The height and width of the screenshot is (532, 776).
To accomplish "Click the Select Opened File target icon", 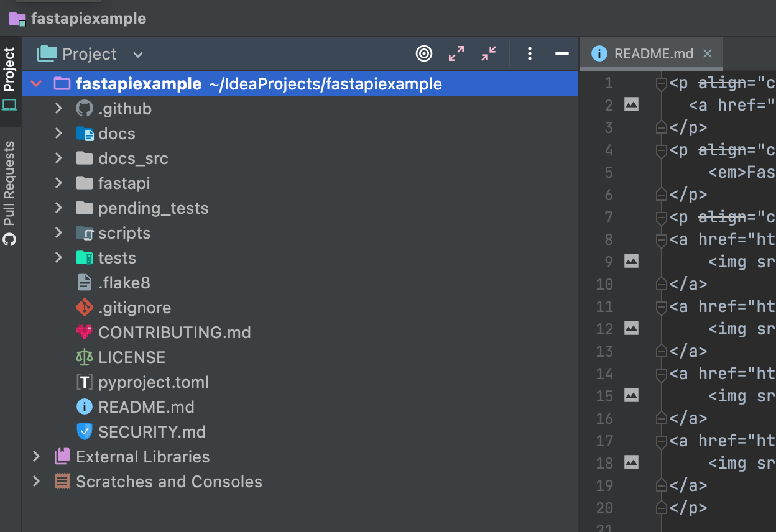I will [424, 54].
